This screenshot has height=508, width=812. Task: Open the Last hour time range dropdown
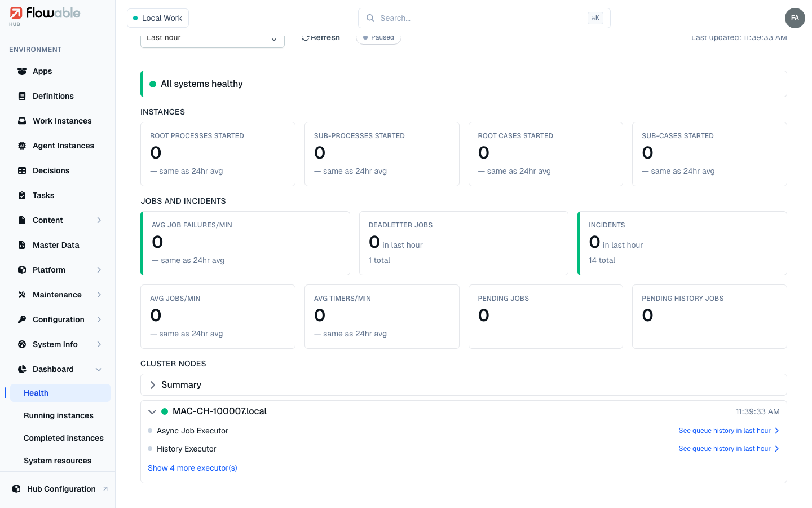[213, 40]
